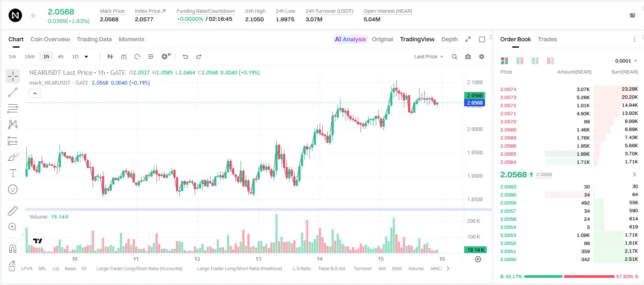The height and width of the screenshot is (285, 644).
Task: Expand the timeframe interval dropdown arrow
Action: [86, 57]
